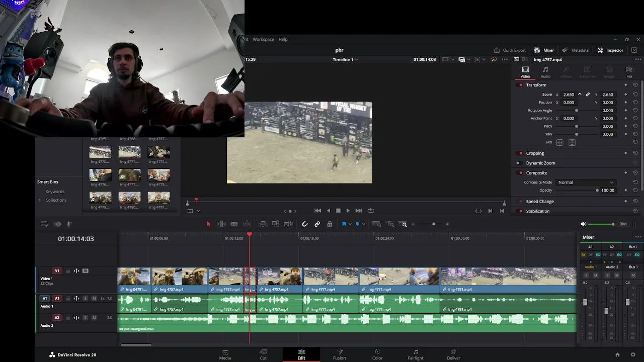Enable the Dynamic Zoom toggle
644x362 pixels.
tap(518, 163)
